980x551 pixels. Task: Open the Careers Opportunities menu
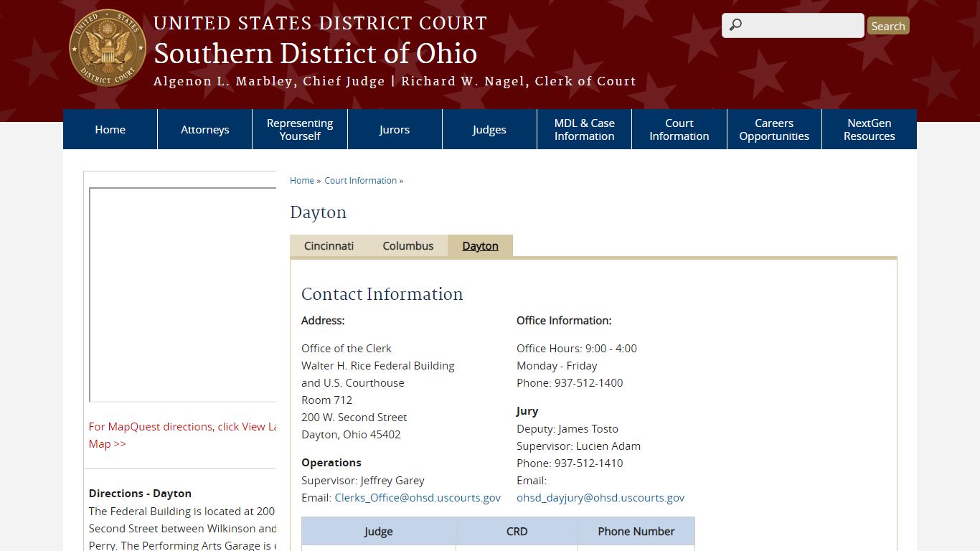(774, 129)
